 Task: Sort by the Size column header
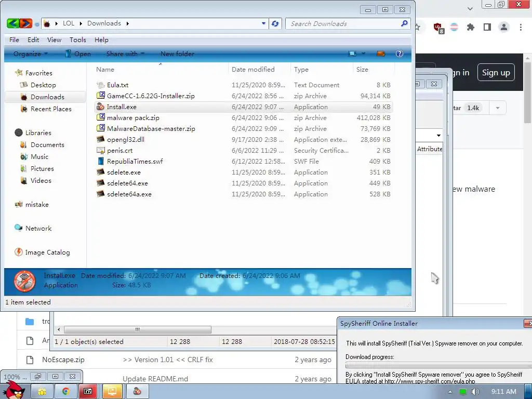[x=373, y=69]
